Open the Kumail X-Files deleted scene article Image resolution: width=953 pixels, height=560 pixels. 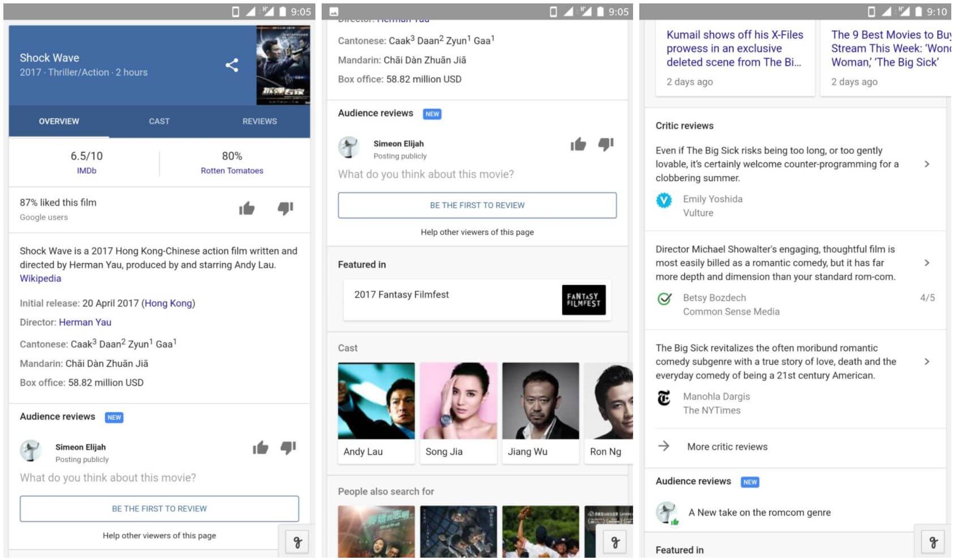734,49
